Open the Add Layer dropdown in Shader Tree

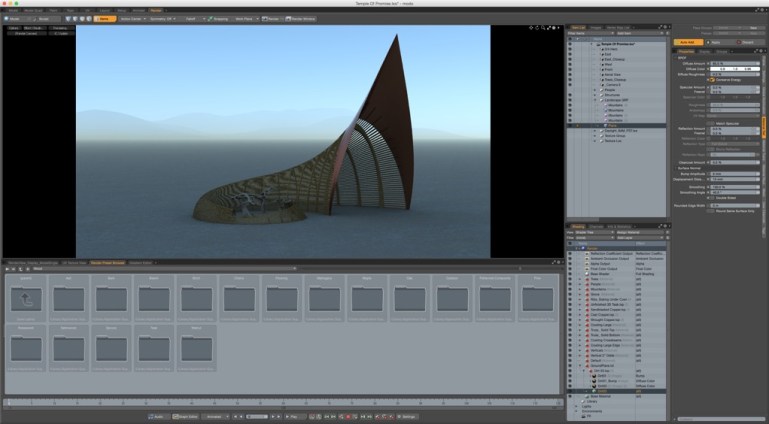(641, 238)
